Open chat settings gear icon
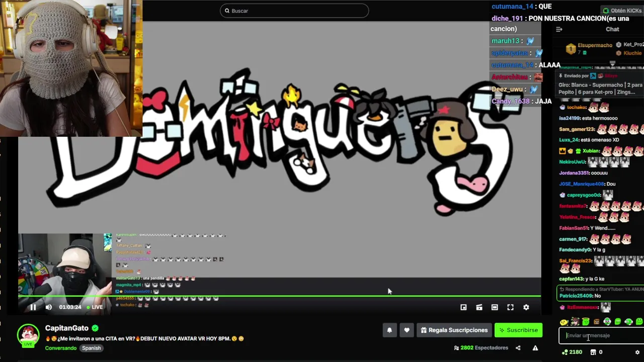The height and width of the screenshot is (362, 644). tap(637, 352)
